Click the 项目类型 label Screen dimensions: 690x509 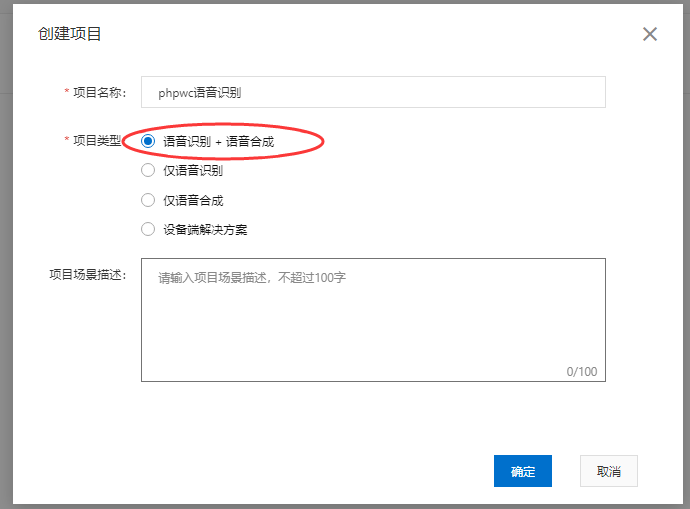[x=97, y=141]
